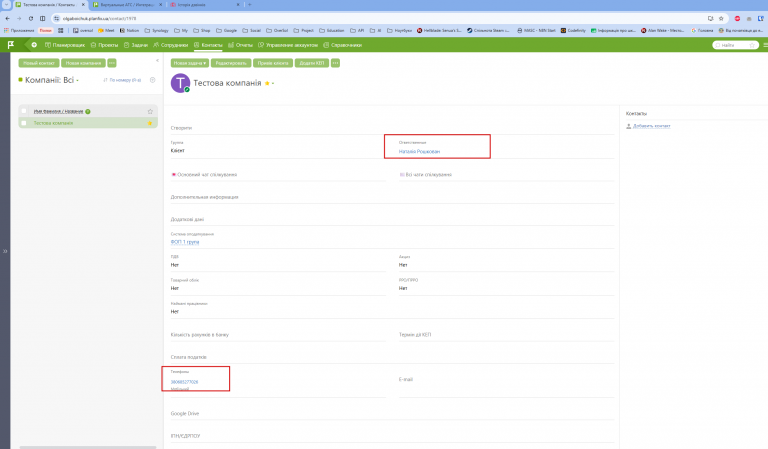The image size is (768, 449).
Task: Collapse the contacts list panel arrow
Action: [157, 61]
